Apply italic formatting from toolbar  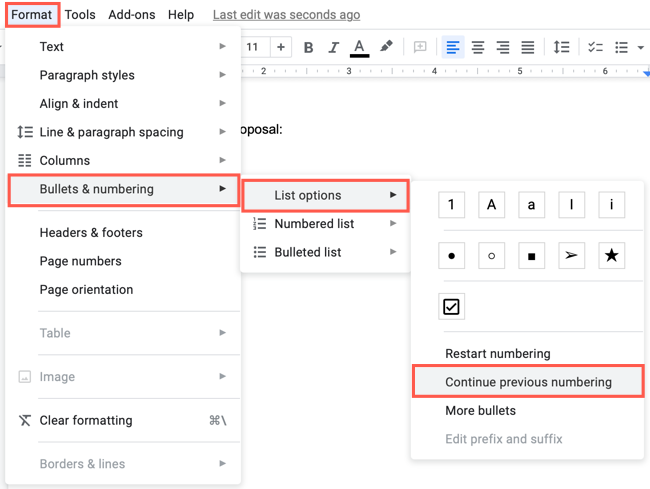point(333,47)
